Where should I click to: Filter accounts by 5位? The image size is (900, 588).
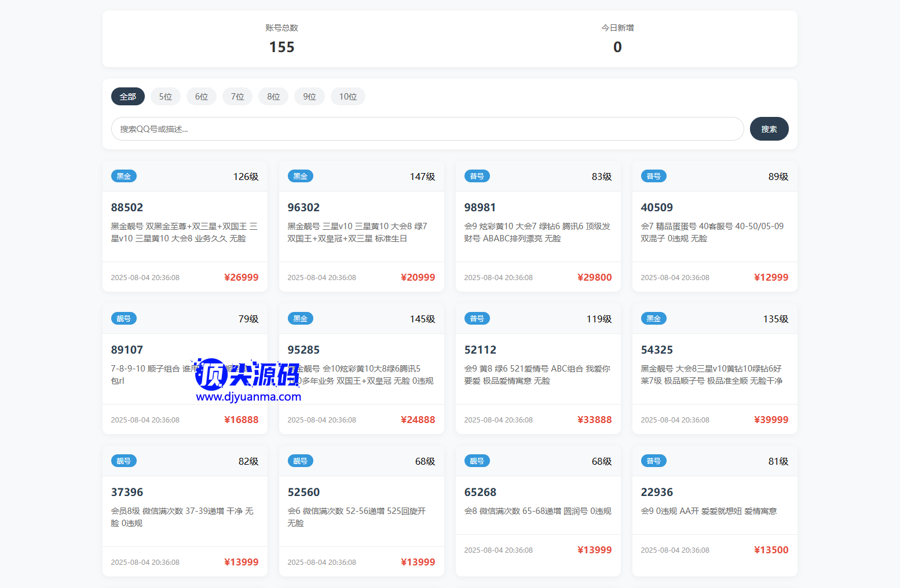[166, 97]
